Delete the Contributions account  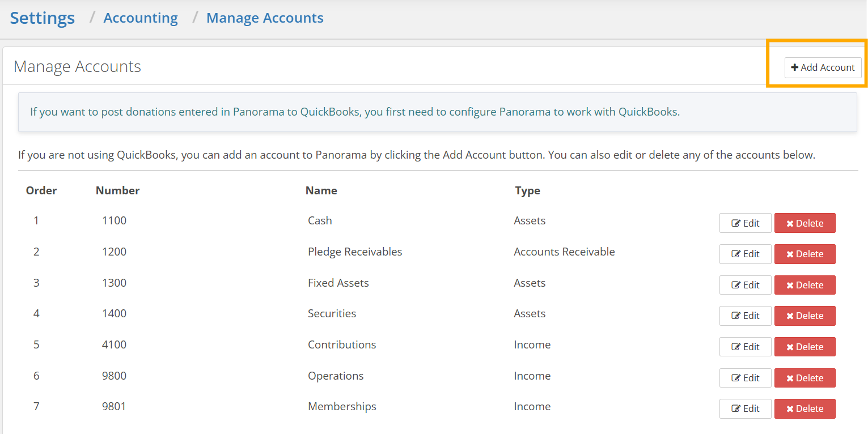pos(805,347)
